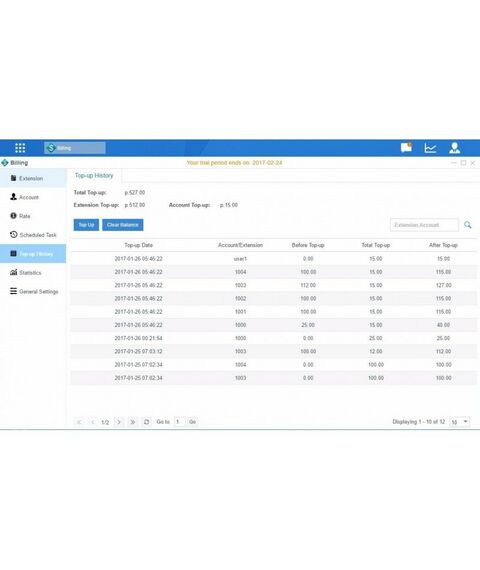Sort by the Top-up Date column

coord(139,245)
